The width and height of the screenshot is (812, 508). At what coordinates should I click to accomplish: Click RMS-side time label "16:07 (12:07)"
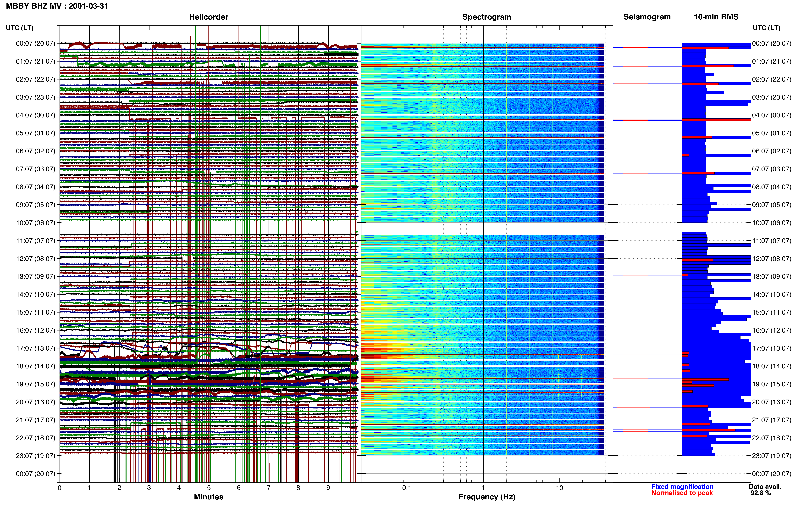(x=772, y=331)
